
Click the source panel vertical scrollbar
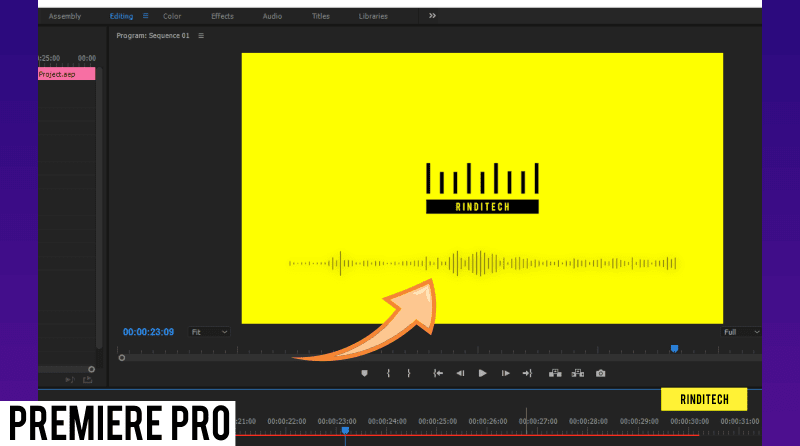tap(99, 209)
